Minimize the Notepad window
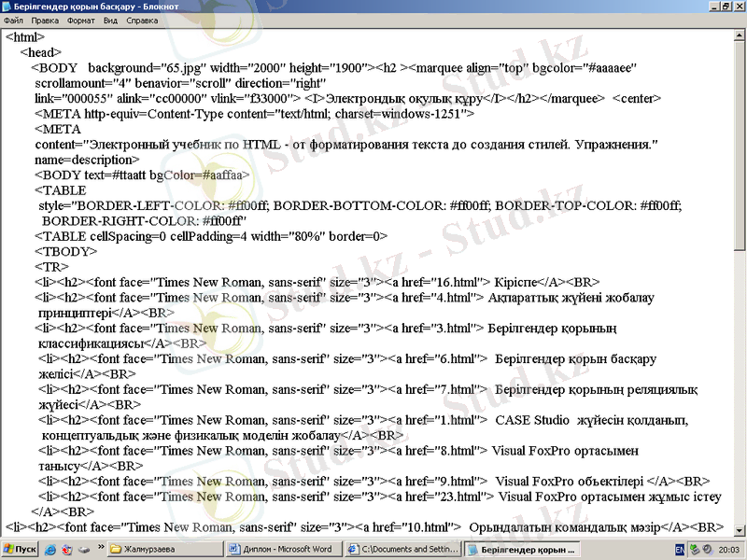The image size is (747, 560). (x=712, y=7)
